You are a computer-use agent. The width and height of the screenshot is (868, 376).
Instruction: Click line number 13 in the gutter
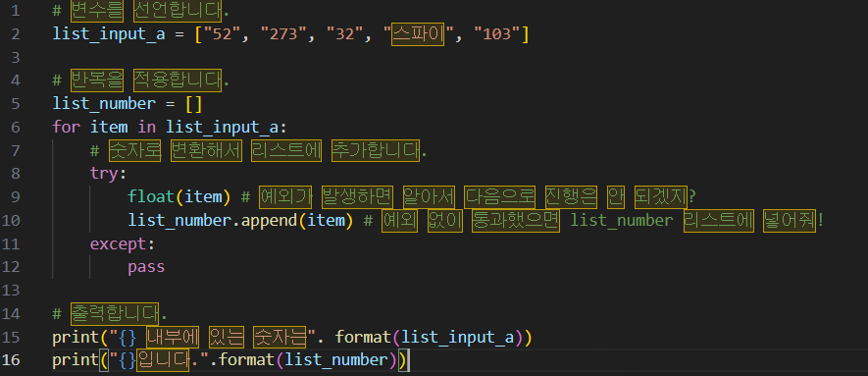point(11,291)
